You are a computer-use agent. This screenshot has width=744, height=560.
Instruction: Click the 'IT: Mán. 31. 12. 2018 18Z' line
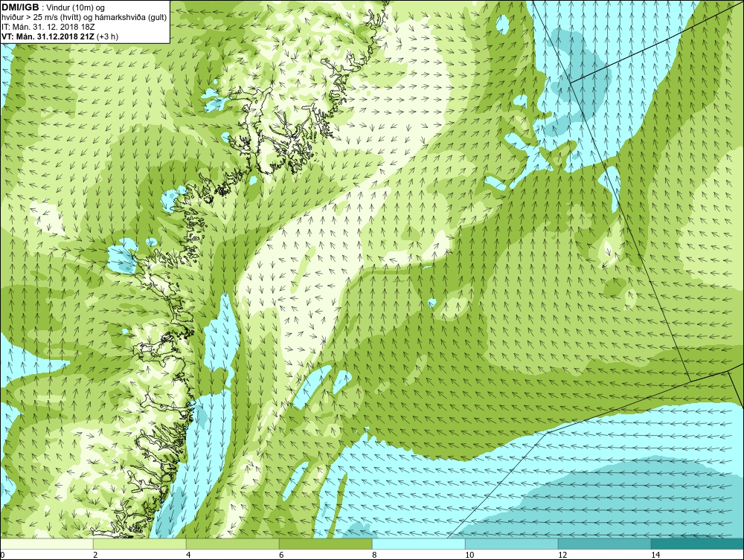[x=48, y=27]
